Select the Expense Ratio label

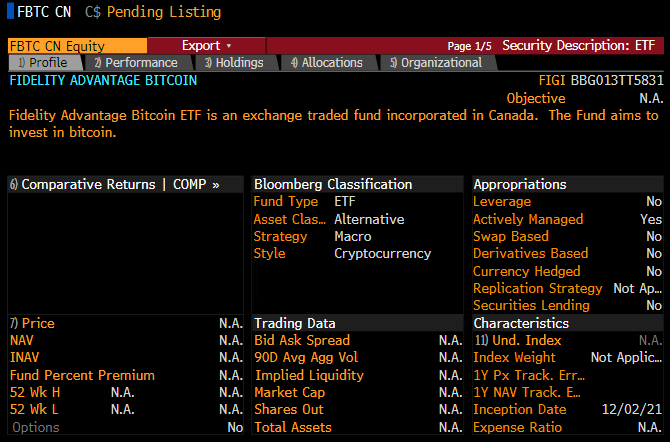517,427
